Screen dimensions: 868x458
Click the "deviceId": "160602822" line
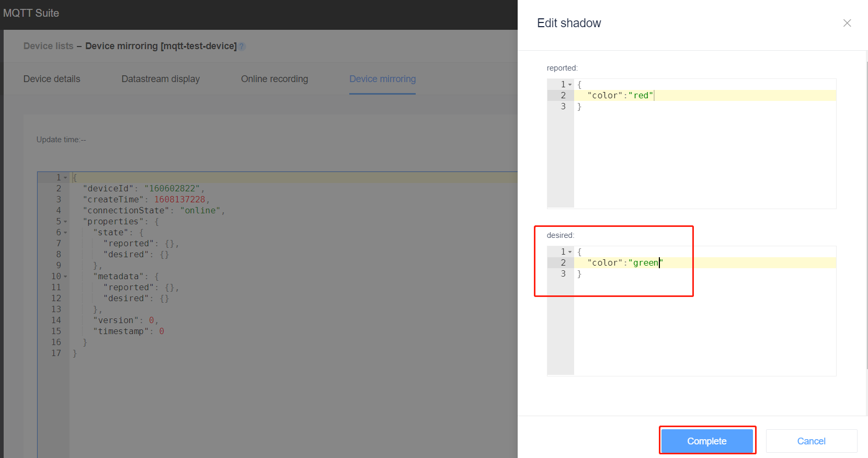[x=144, y=188]
